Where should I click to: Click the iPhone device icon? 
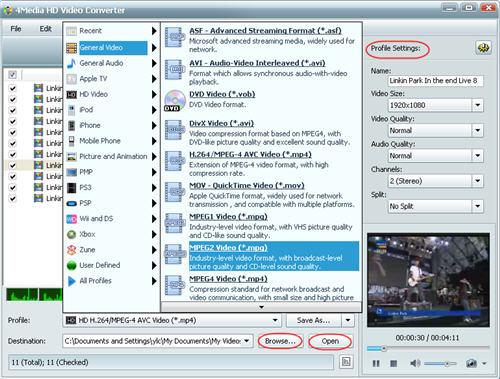tap(71, 125)
